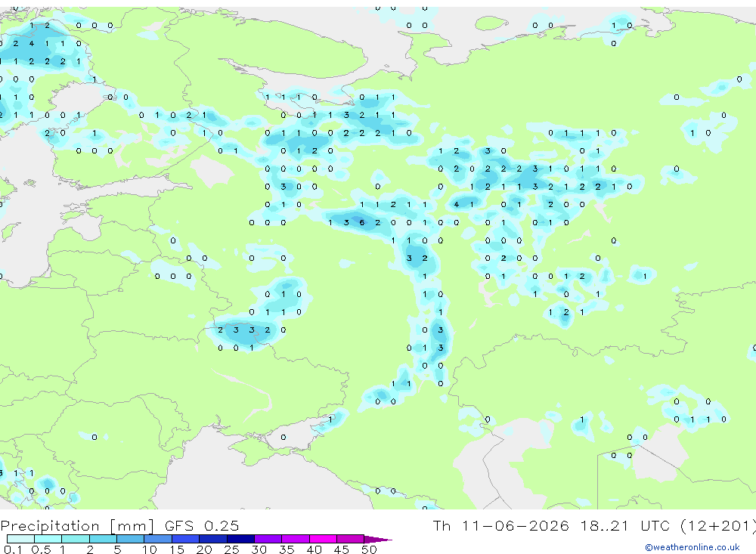Click legend scale label '0.5'
The width and height of the screenshot is (756, 554).
coord(41,549)
